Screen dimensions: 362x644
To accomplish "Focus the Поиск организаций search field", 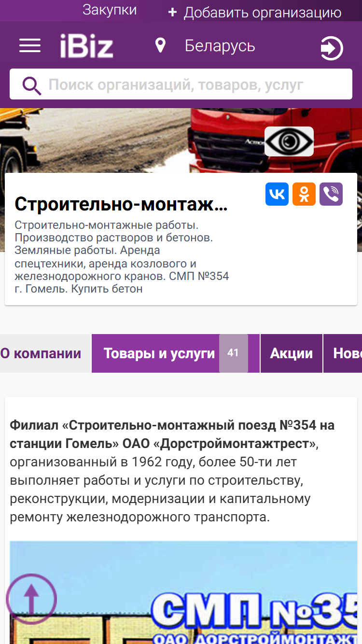I will coord(181,84).
